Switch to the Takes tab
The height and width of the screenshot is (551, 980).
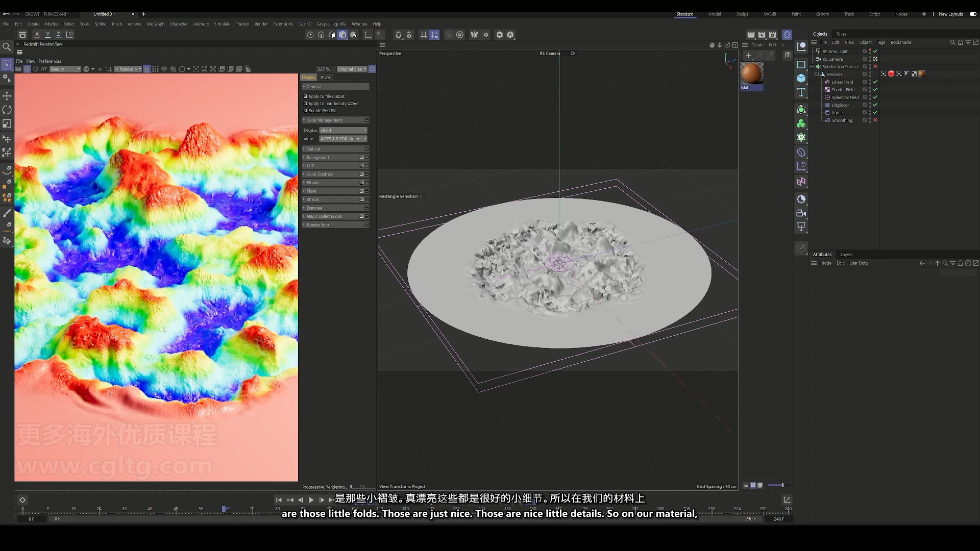(x=841, y=34)
